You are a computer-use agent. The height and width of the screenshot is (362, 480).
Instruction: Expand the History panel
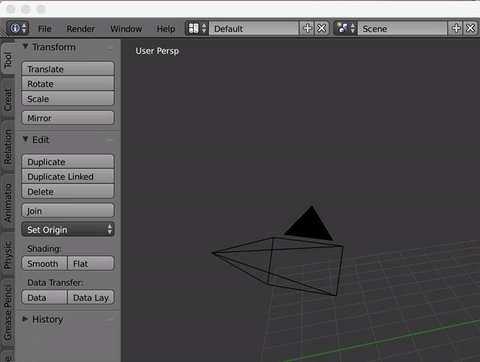click(25, 319)
